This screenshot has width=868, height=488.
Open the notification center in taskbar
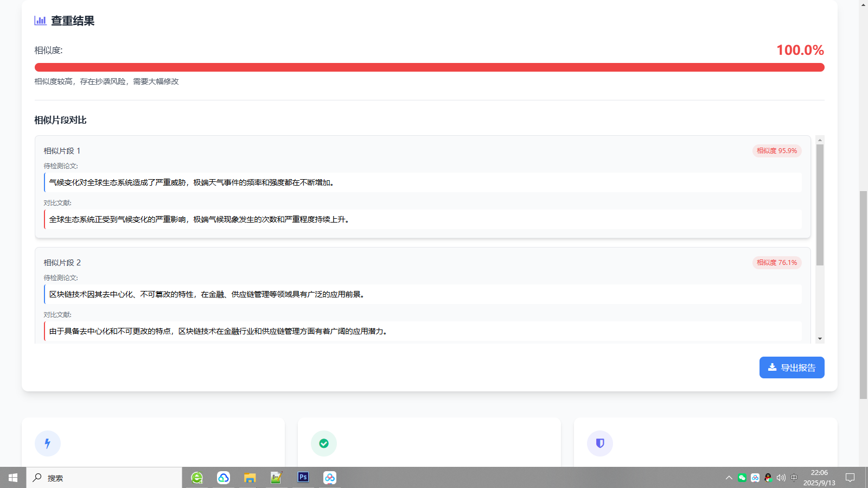[x=850, y=478]
